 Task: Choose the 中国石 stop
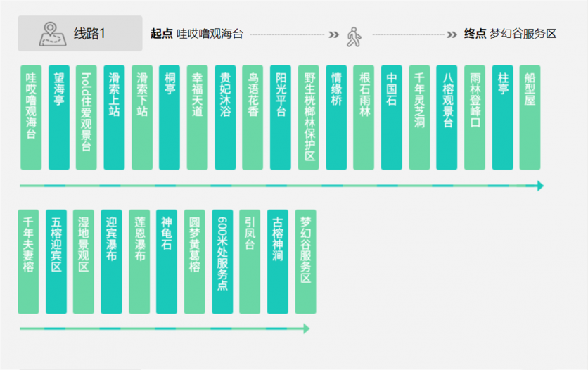pos(392,117)
